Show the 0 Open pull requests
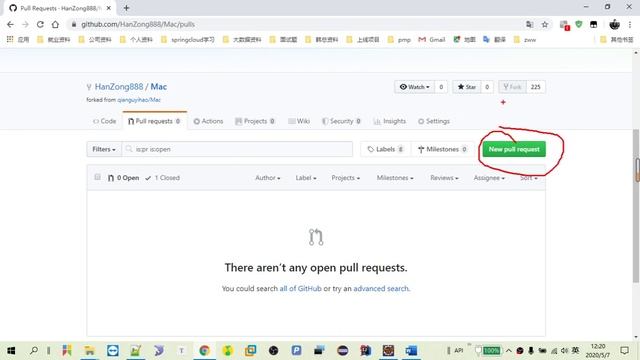Screen dimensions: 640x360 [x=123, y=178]
